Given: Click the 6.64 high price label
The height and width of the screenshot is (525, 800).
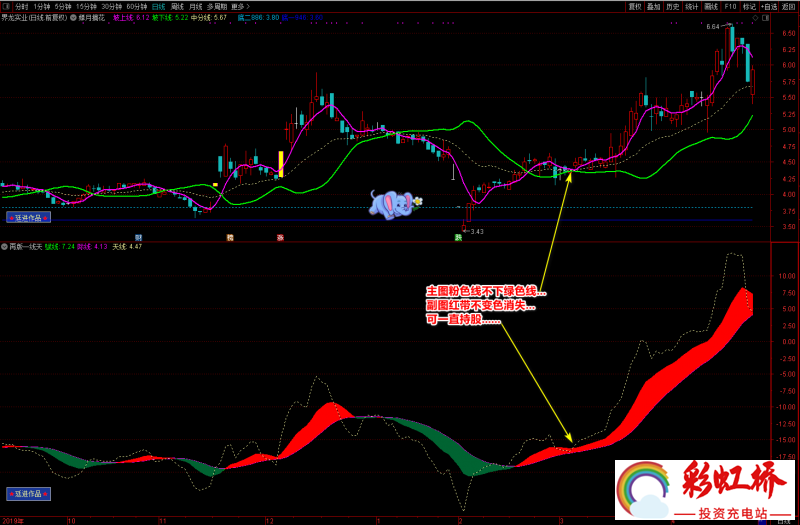Looking at the screenshot, I should [713, 27].
